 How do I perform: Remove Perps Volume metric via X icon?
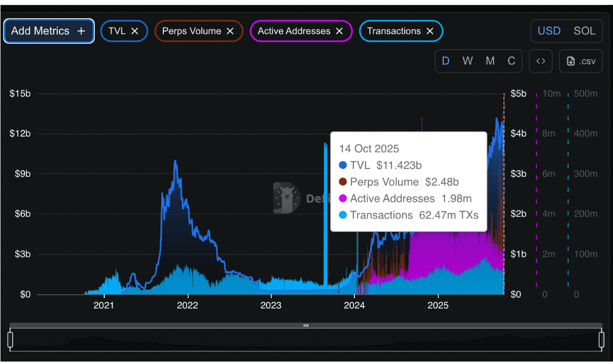click(x=230, y=31)
